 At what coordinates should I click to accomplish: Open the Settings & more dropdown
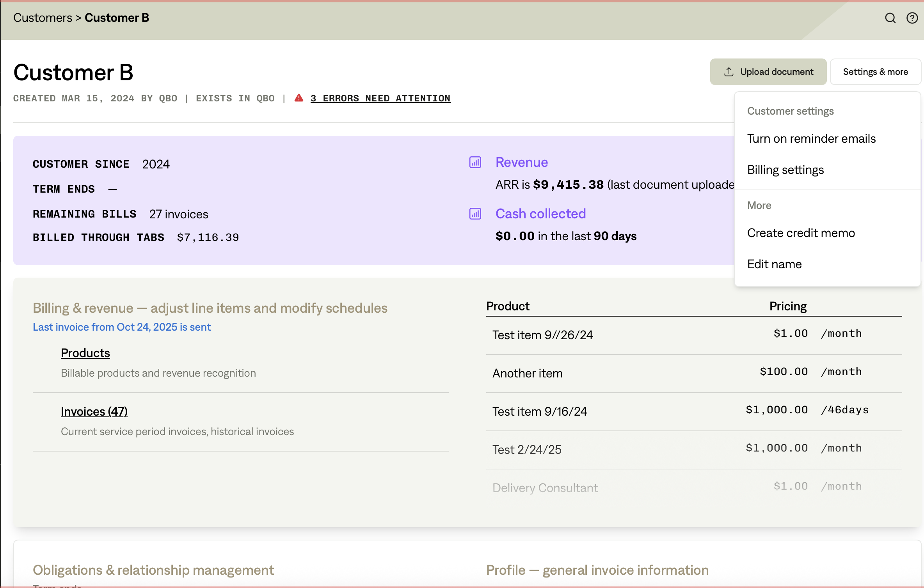pos(875,71)
